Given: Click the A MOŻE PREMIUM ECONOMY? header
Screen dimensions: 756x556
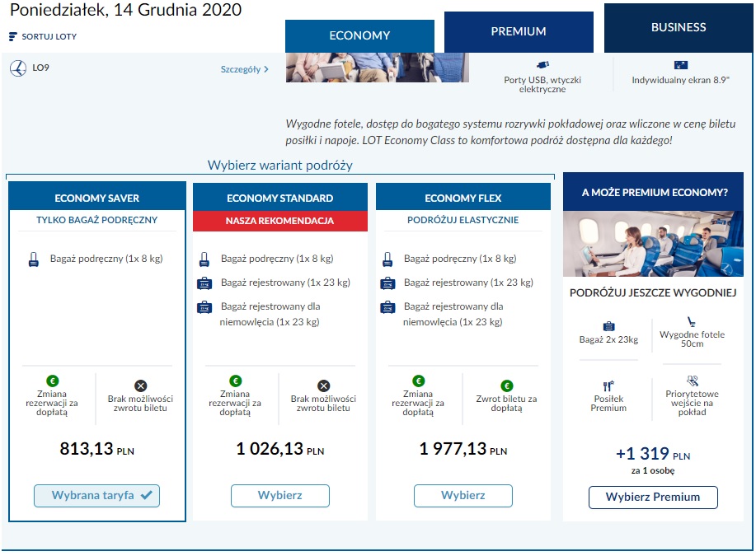Looking at the screenshot, I should 653,192.
